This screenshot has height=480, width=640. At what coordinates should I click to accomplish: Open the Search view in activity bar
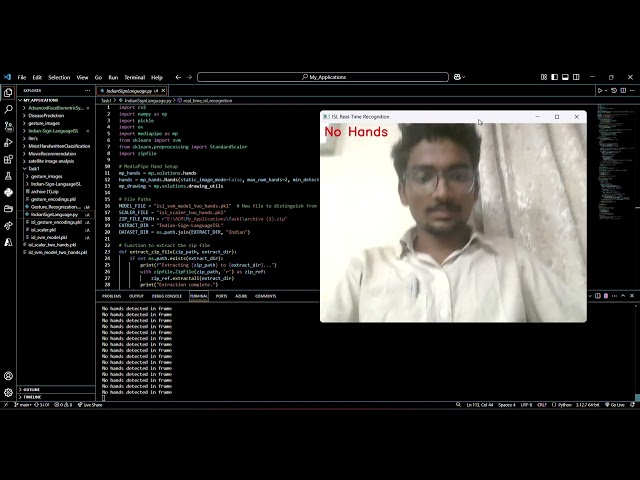click(x=8, y=109)
